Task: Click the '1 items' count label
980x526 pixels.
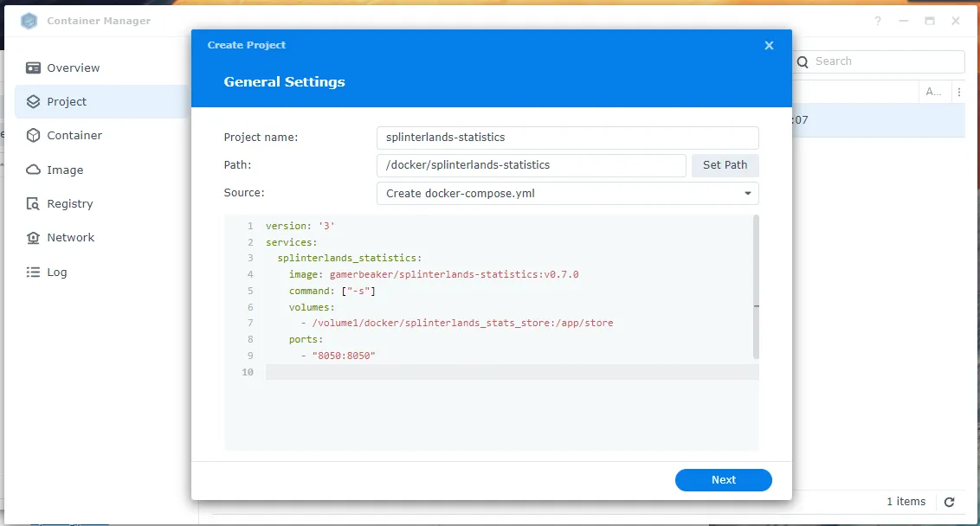Action: click(x=906, y=501)
